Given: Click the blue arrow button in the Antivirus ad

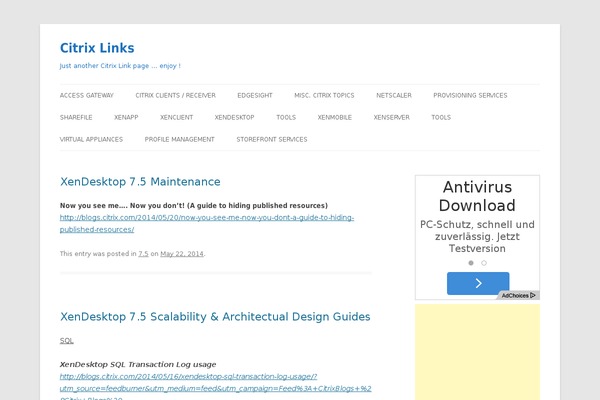Looking at the screenshot, I should point(478,283).
